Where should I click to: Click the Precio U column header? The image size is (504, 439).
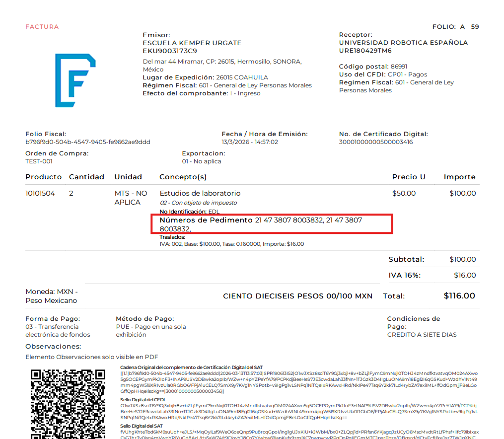coord(409,177)
